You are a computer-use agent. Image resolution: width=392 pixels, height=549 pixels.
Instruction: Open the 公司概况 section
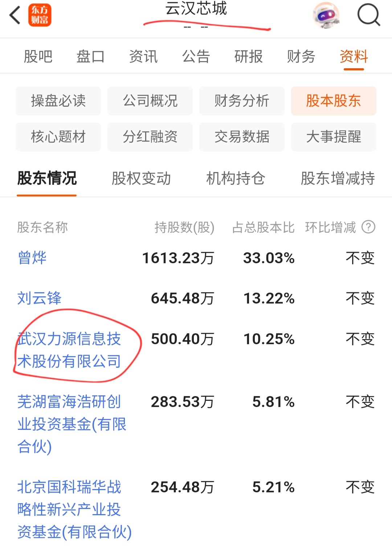[150, 101]
